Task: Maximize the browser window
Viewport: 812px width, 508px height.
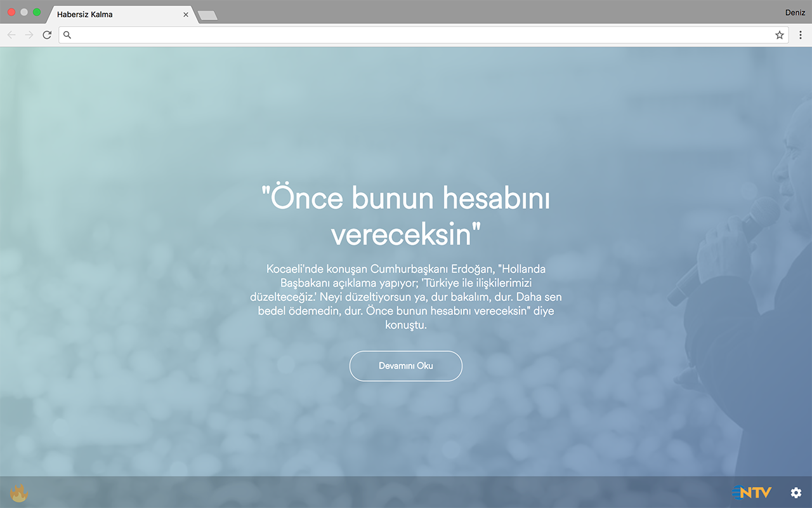Action: pyautogui.click(x=37, y=12)
